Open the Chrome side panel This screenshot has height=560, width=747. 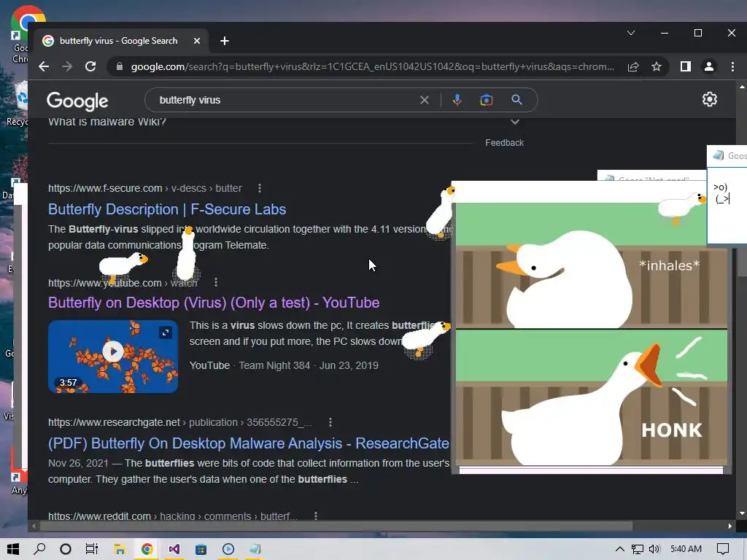point(686,66)
